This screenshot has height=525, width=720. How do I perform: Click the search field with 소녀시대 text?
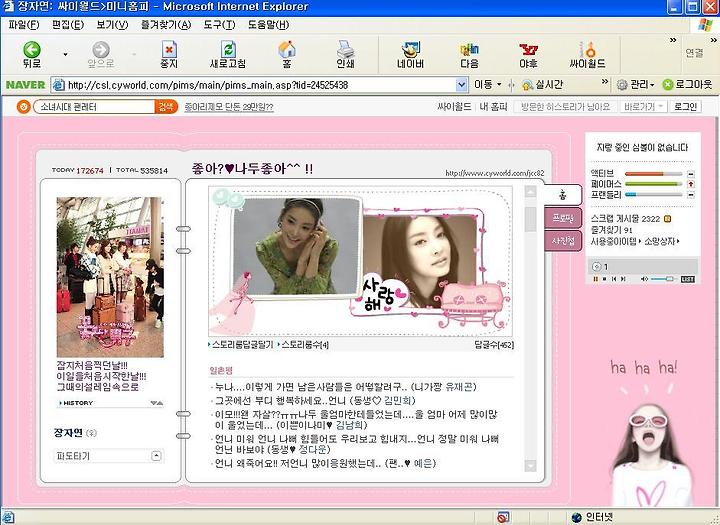coord(94,107)
